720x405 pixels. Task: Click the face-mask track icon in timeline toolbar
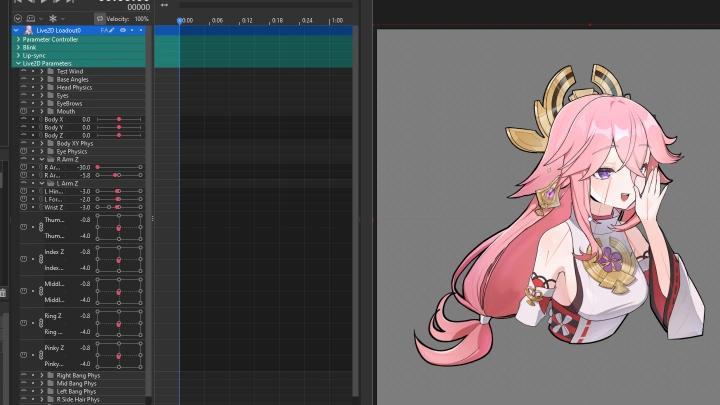click(31, 19)
